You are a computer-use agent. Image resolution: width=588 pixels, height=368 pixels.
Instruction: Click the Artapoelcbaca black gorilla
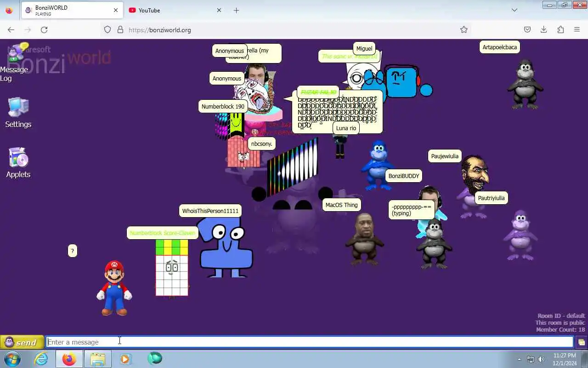[x=525, y=84]
